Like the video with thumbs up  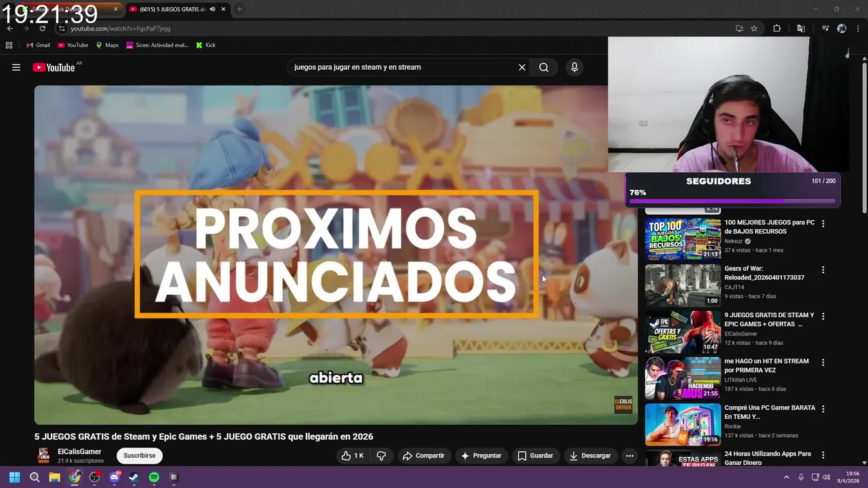353,455
